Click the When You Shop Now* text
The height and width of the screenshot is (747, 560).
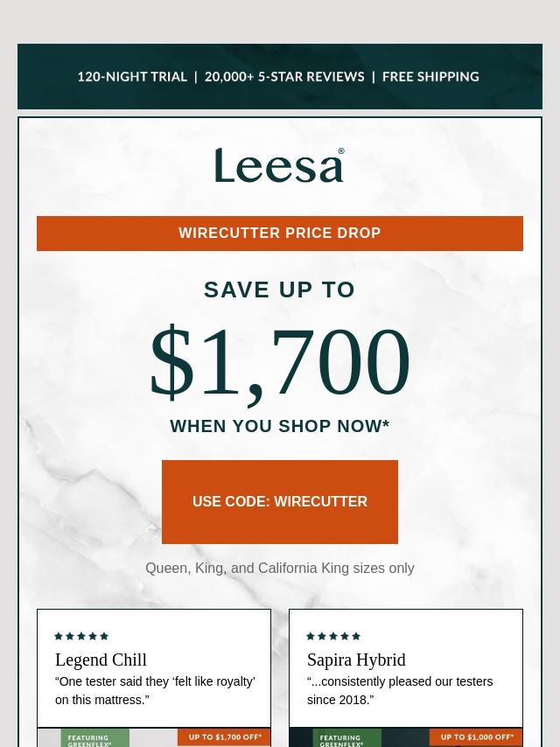tap(280, 426)
